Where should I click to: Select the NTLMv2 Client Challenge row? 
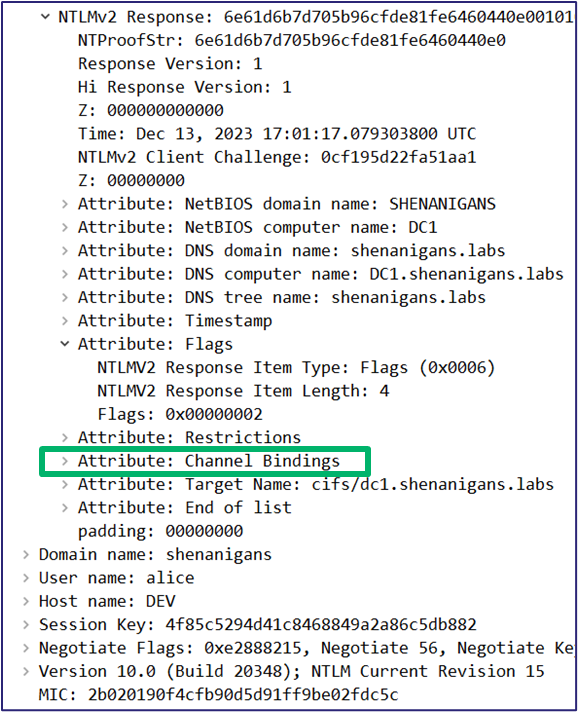(x=277, y=157)
